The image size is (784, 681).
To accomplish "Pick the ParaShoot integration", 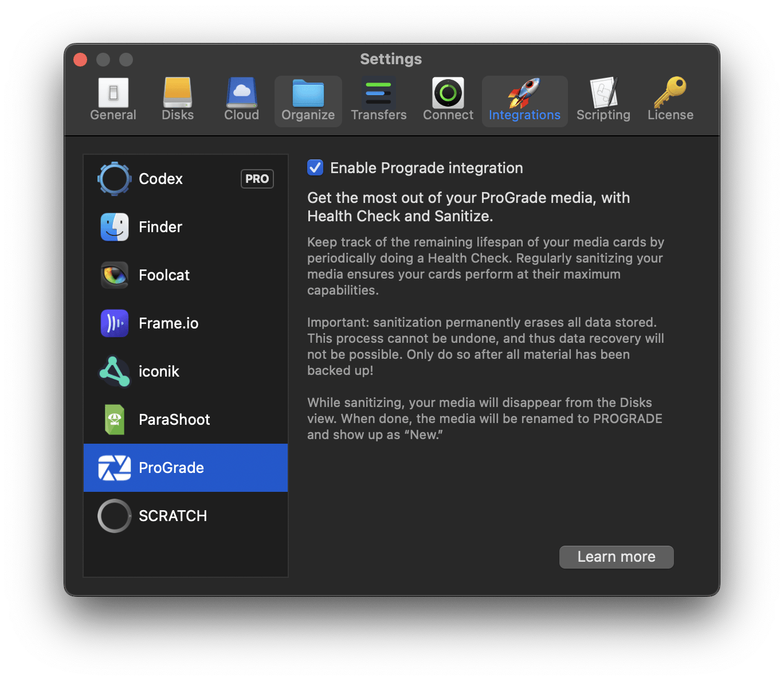I will [174, 420].
